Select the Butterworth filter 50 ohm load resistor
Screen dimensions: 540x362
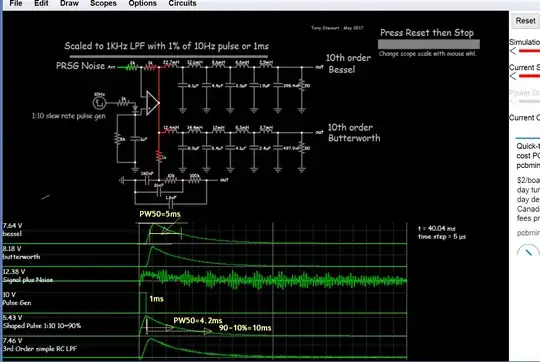pos(302,148)
